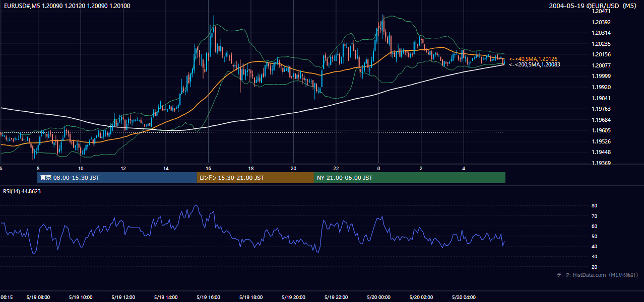Image resolution: width=644 pixels, height=302 pixels.
Task: Click hour marker 2 below price chart
Action: [x=421, y=168]
